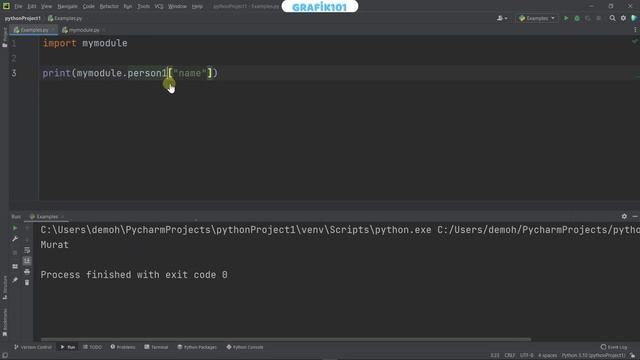Image resolution: width=640 pixels, height=360 pixels.
Task: Open the Examples run configuration dropdown
Action: coord(537,18)
